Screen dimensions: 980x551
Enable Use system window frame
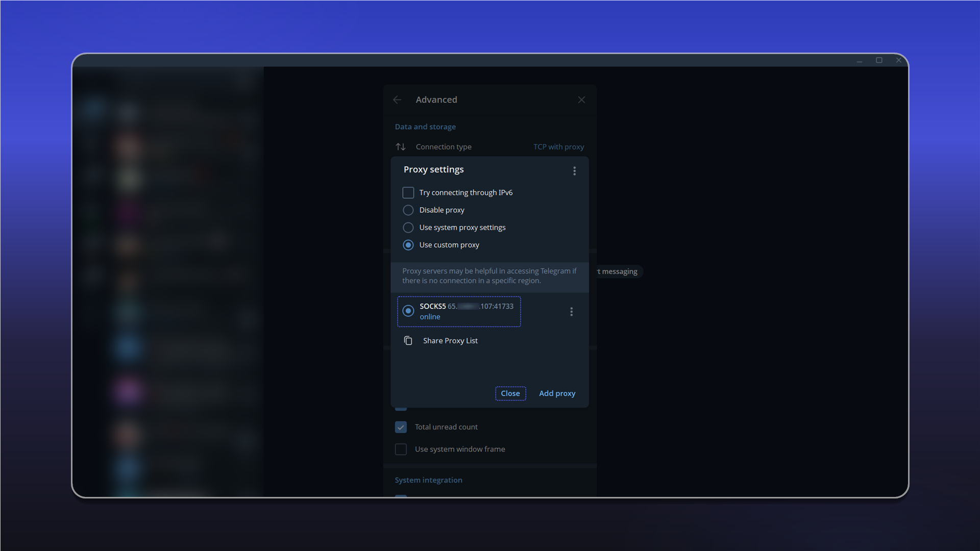click(401, 449)
